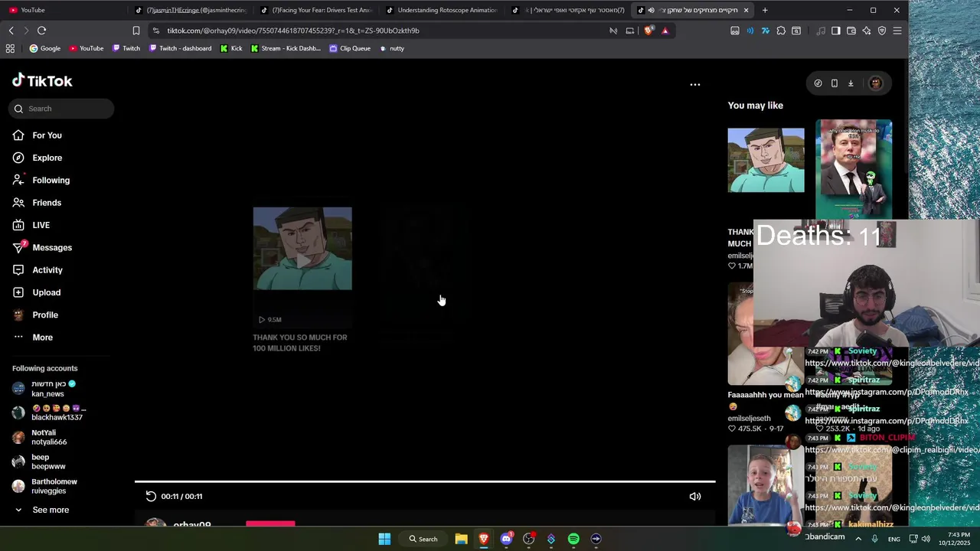The image size is (980, 551).
Task: Click the taskbar Search box
Action: point(423,539)
